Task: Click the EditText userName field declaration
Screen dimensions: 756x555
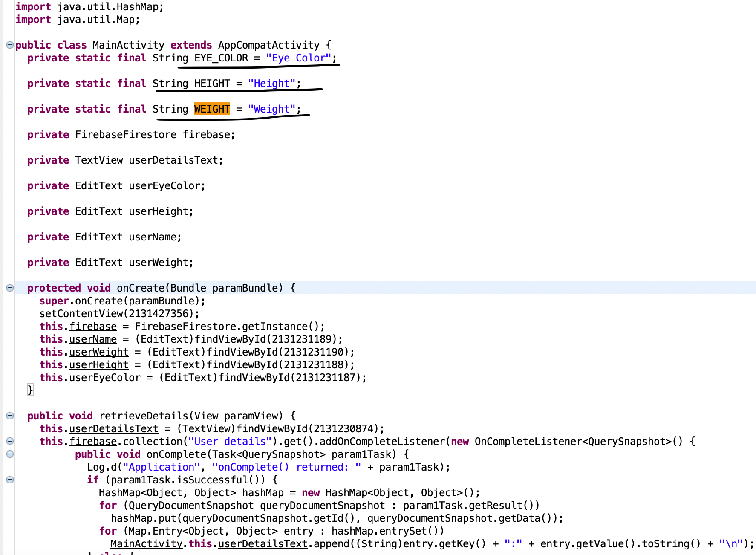Action: point(104,237)
